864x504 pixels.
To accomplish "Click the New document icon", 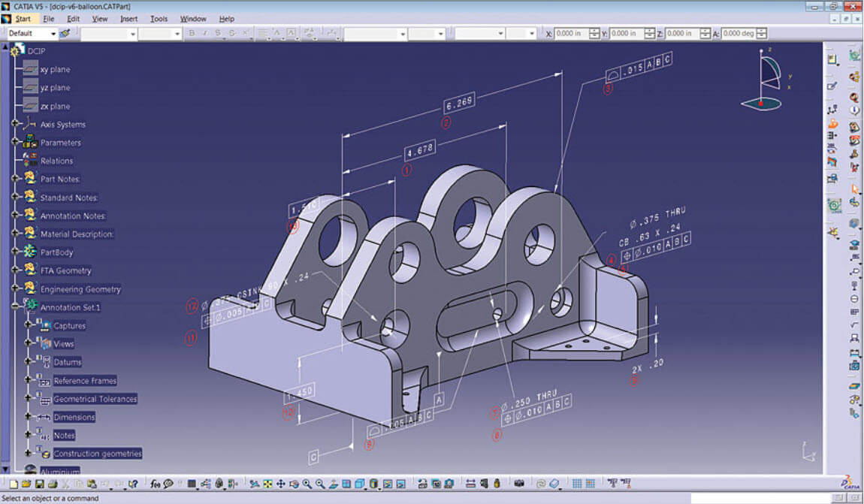I will click(x=14, y=484).
